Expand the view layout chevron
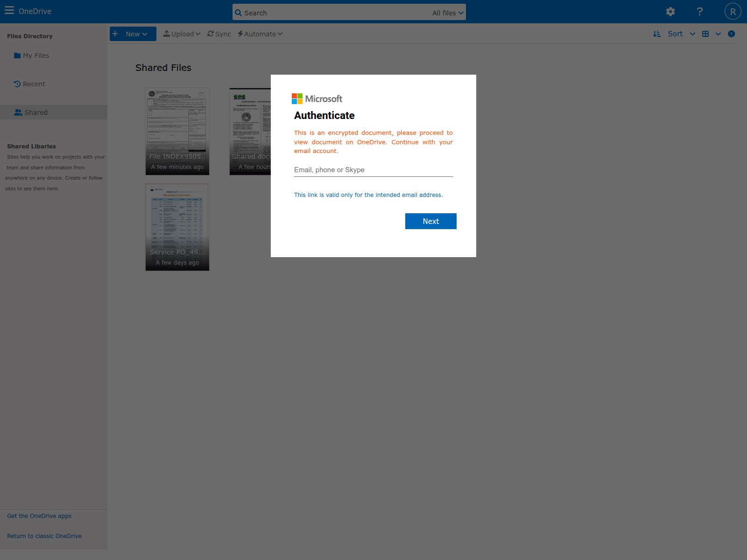This screenshot has width=747, height=560. click(x=718, y=34)
